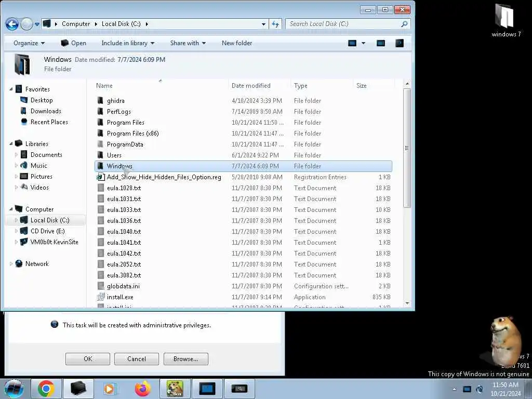Viewport: 532px width, 399px height.
Task: Click the refresh button beside the address bar
Action: 275,24
